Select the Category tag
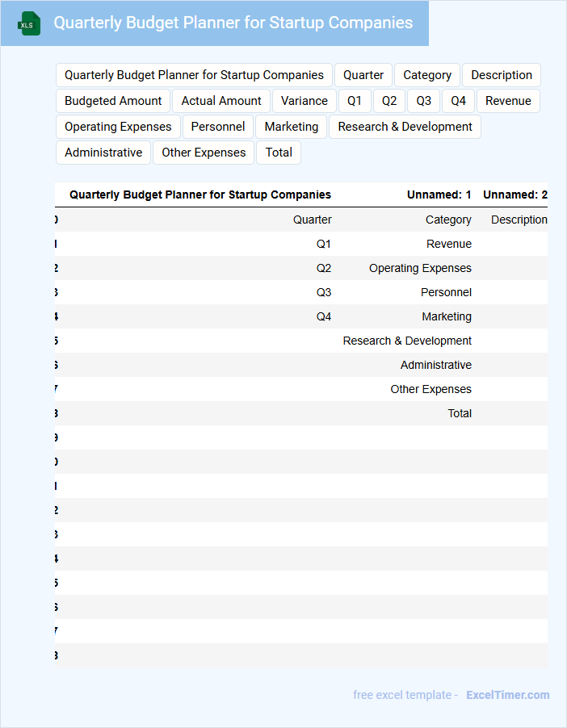 427,75
